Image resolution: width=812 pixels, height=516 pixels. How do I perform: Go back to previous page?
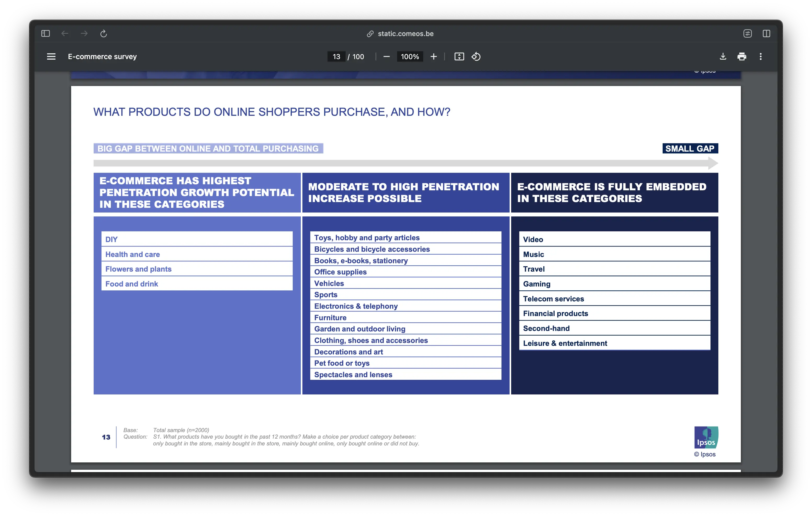coord(65,33)
